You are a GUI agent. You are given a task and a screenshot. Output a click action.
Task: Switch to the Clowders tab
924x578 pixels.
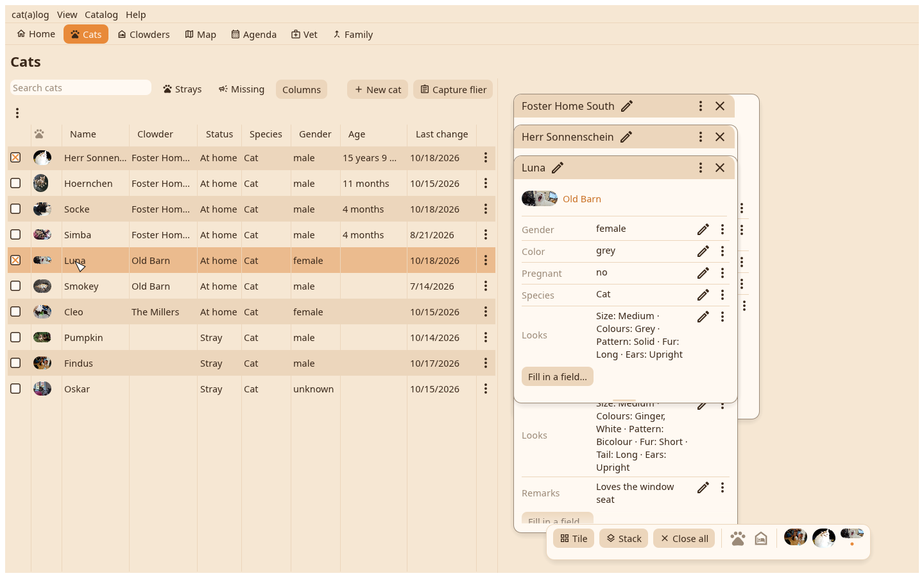144,34
